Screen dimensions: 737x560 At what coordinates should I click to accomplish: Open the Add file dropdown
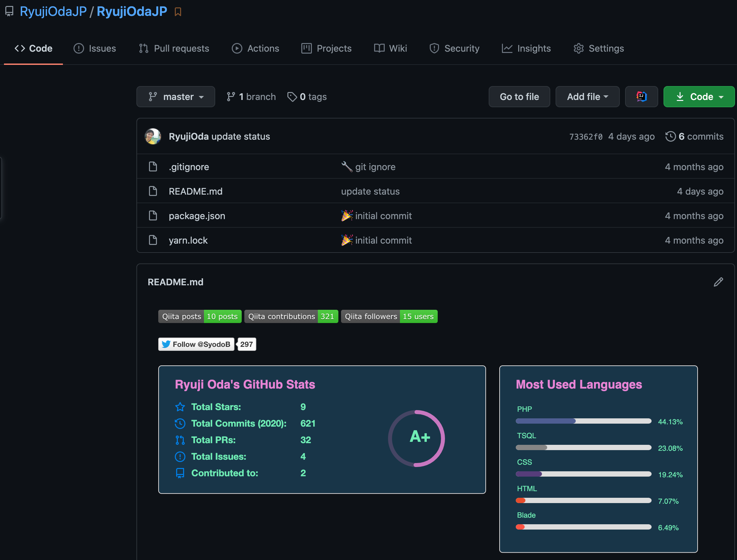(x=587, y=97)
